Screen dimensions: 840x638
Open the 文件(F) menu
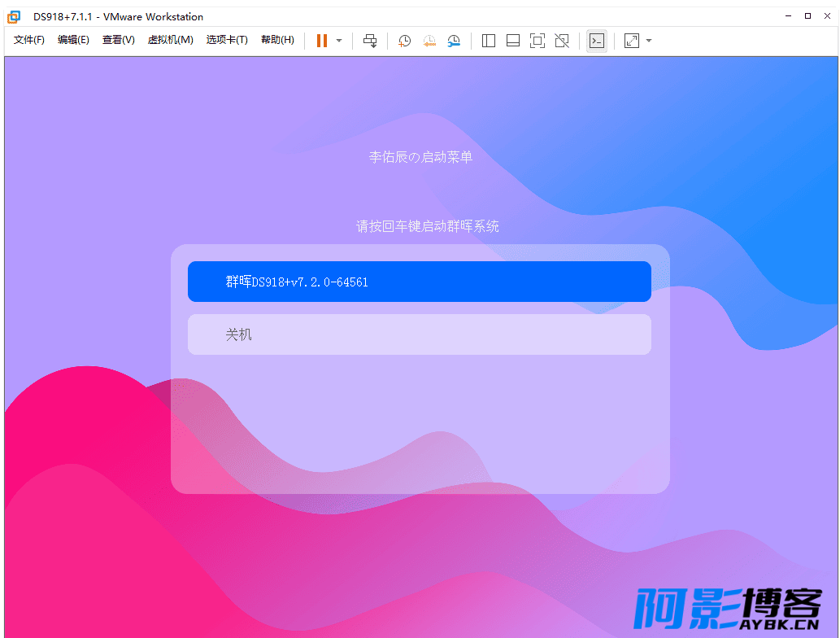[x=29, y=40]
